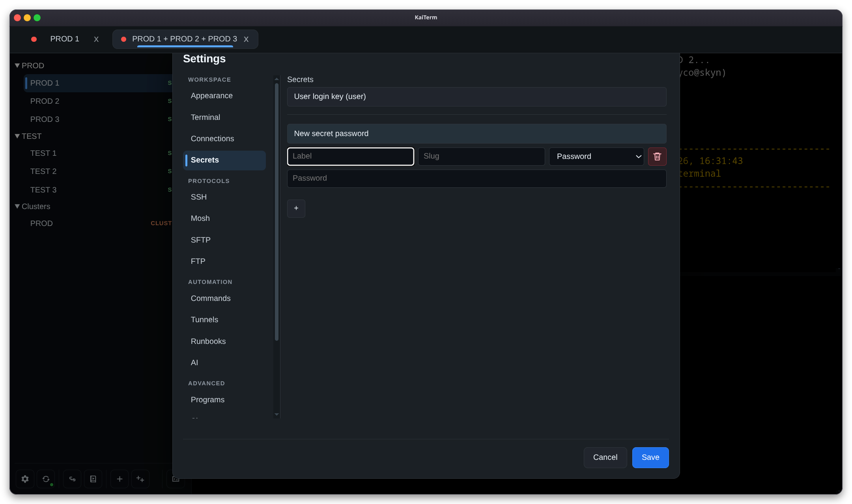Switch to the PROD 1 + PROD 2 + PROD 3 tab
The height and width of the screenshot is (504, 852).
(185, 39)
